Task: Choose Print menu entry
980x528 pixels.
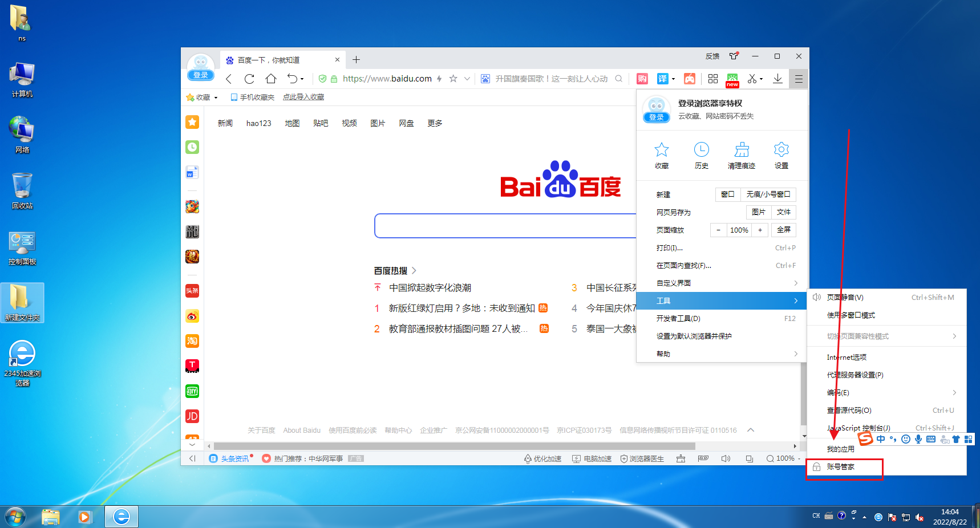Action: pos(722,247)
